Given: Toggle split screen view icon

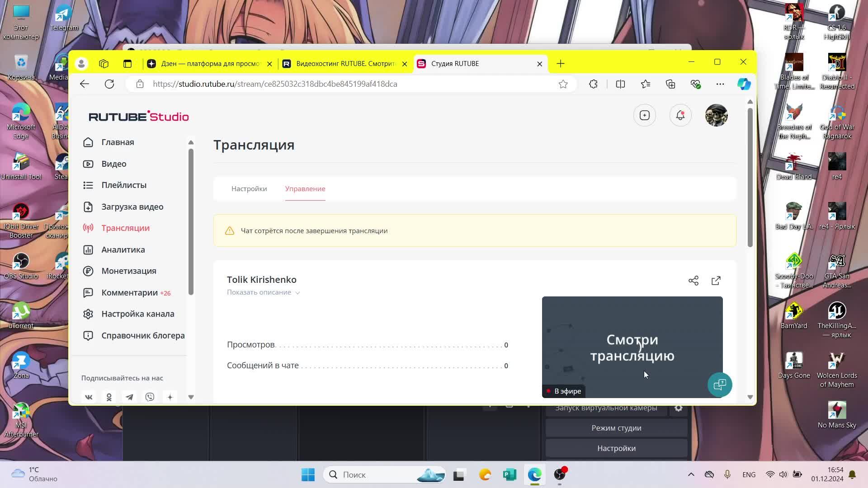Looking at the screenshot, I should [620, 84].
